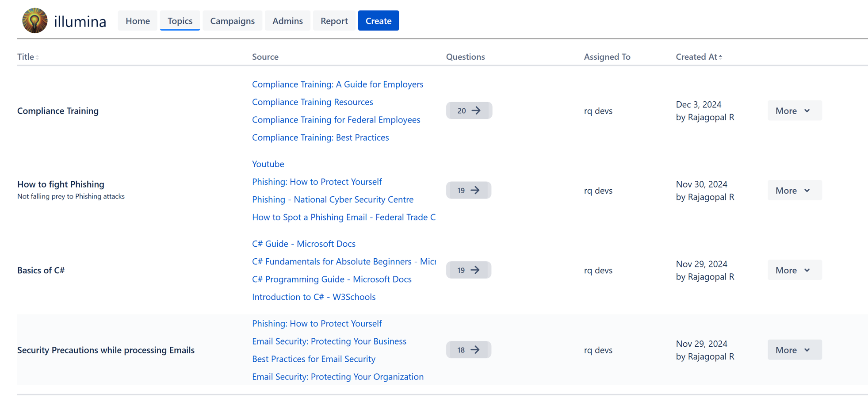Open Introduction to C# - W3Schools link
868x398 pixels.
(x=314, y=297)
